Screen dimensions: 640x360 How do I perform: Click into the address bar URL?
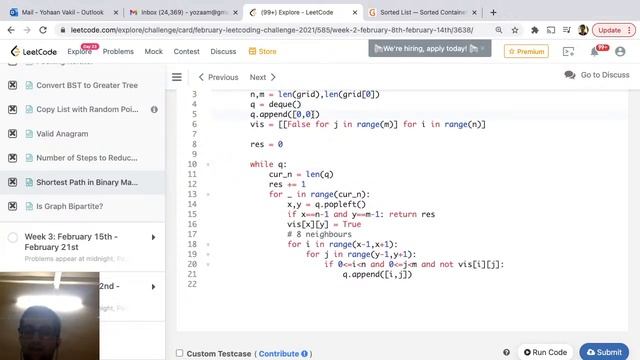click(272, 30)
